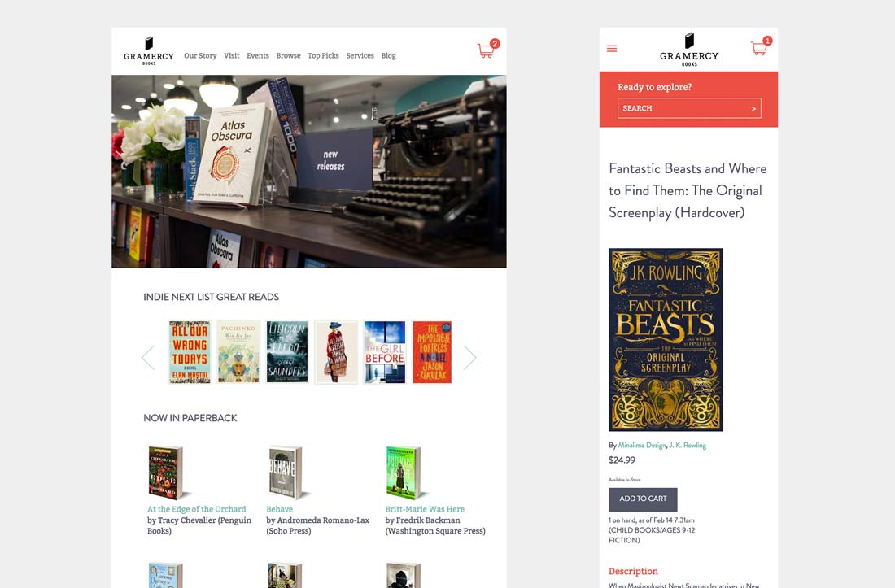Click the '1 on hand, as of Feb 14' text
This screenshot has height=588, width=895.
(x=651, y=520)
